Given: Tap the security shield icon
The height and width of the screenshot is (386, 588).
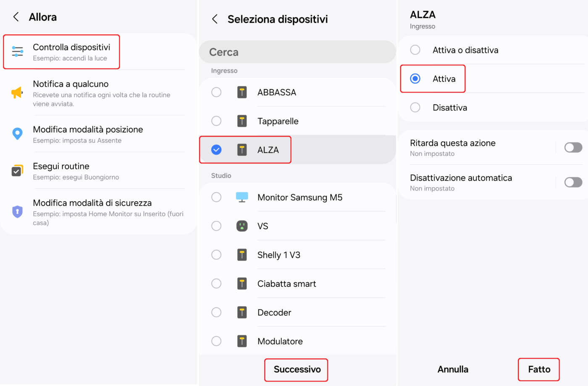Looking at the screenshot, I should [x=17, y=212].
